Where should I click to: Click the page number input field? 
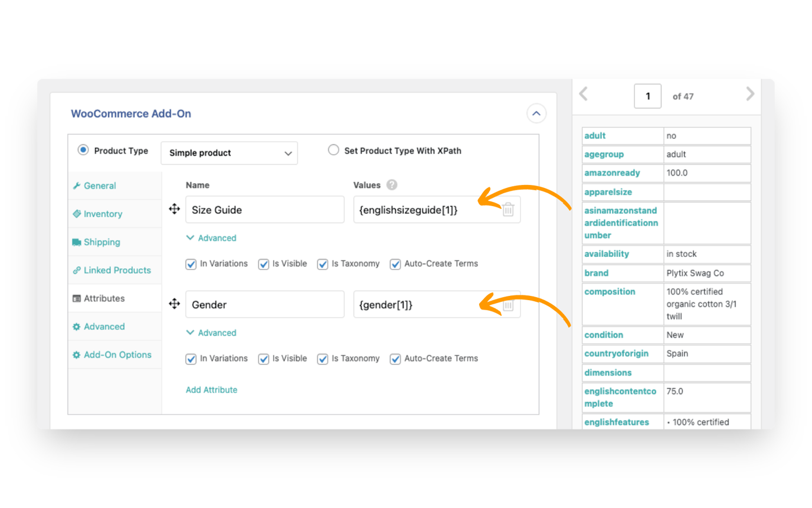tap(647, 96)
